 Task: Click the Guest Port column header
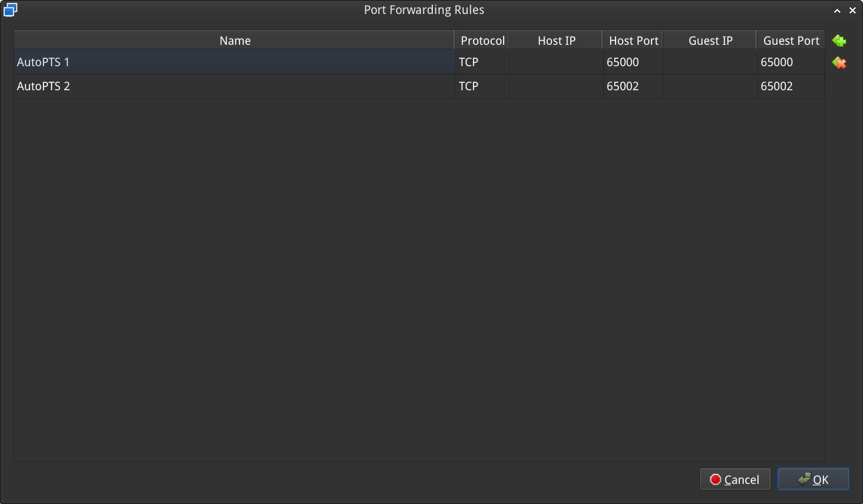pos(791,40)
